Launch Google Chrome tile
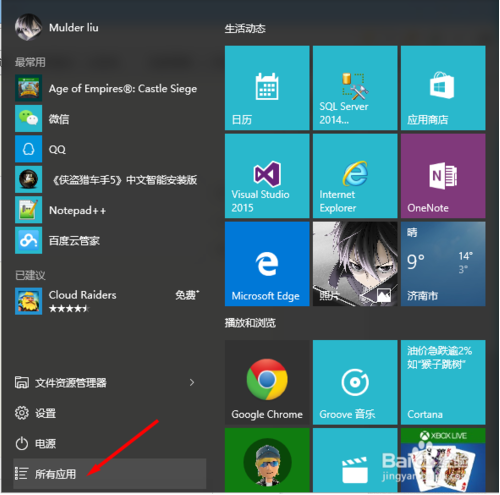This screenshot has height=495, width=500. (267, 382)
